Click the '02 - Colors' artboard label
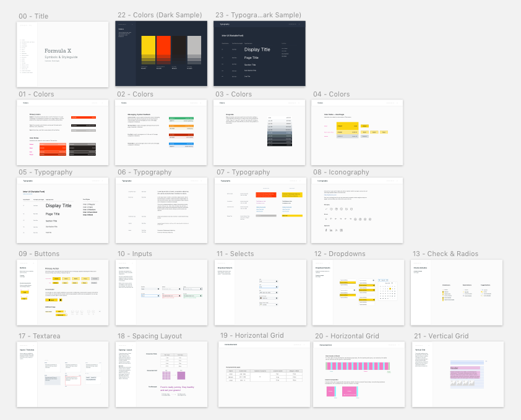The height and width of the screenshot is (420, 521). [x=136, y=94]
